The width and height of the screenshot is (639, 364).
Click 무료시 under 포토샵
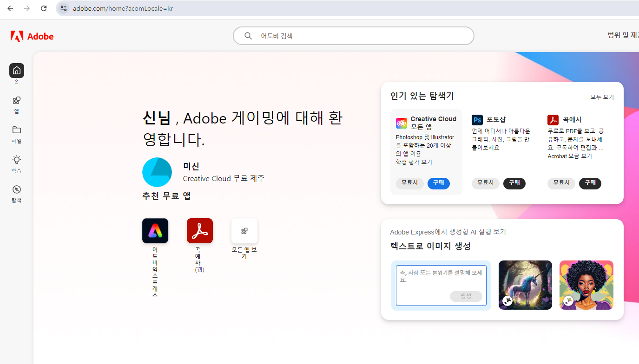pos(485,183)
